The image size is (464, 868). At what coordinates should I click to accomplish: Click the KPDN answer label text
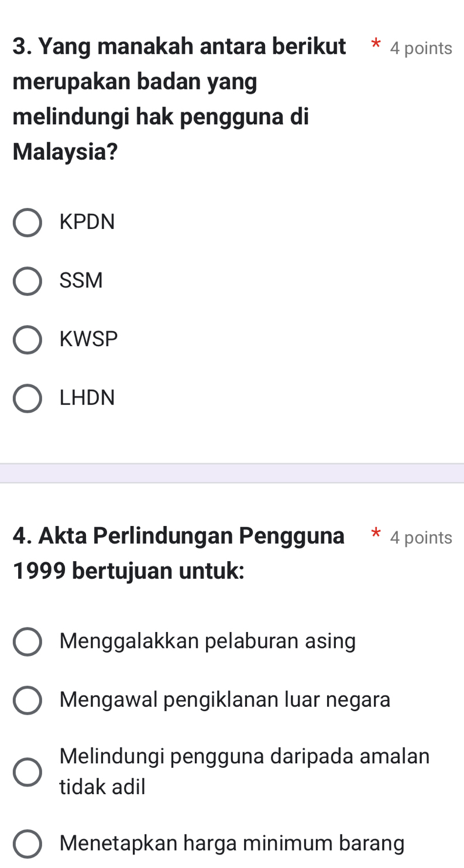(x=88, y=223)
